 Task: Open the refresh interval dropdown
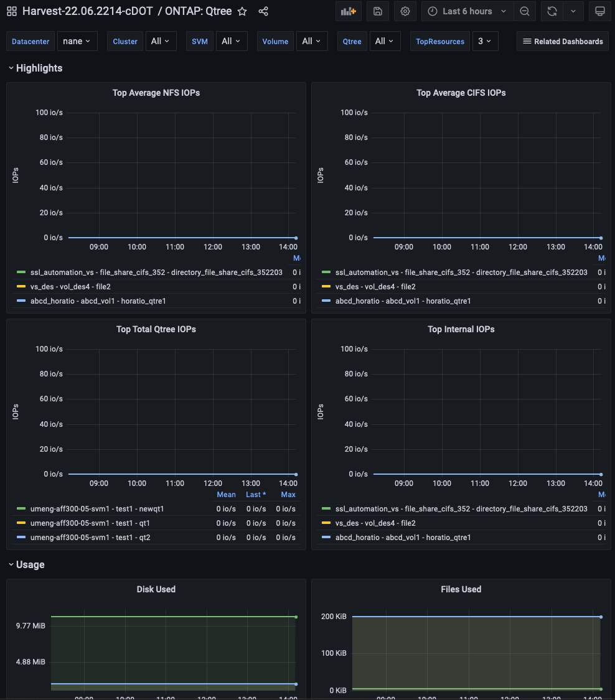tap(574, 11)
